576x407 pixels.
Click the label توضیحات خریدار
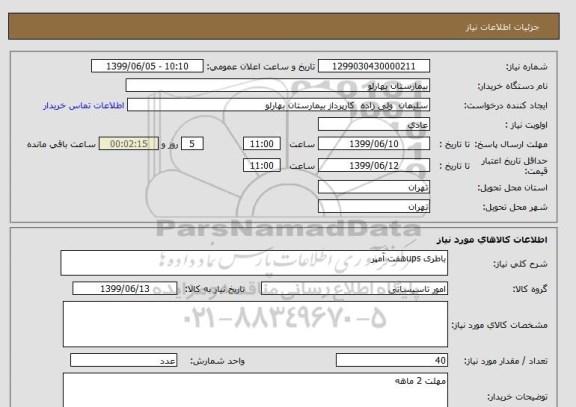517,397
